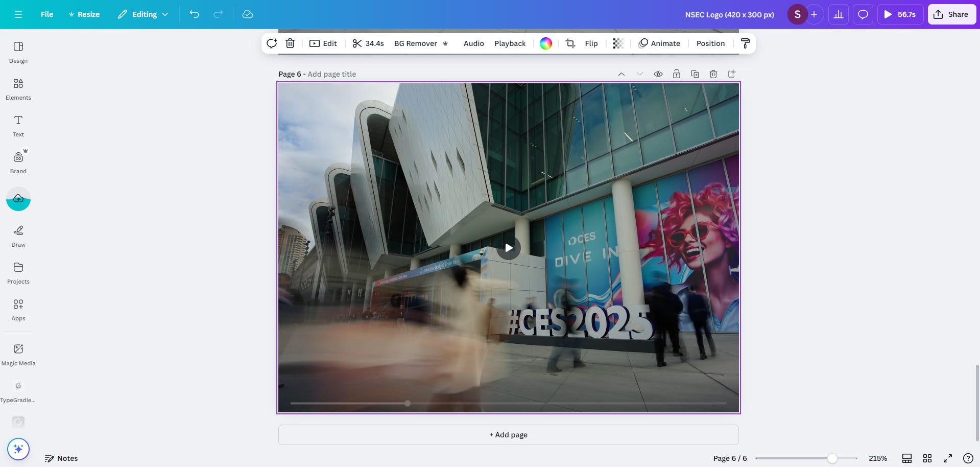Open transparency checkerboard control
This screenshot has width=980, height=467.
618,43
